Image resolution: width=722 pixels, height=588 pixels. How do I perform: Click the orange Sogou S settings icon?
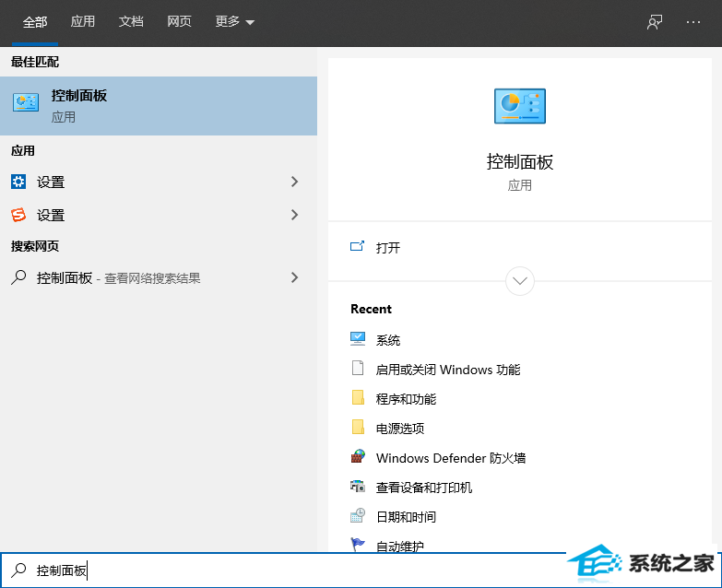[x=18, y=215]
